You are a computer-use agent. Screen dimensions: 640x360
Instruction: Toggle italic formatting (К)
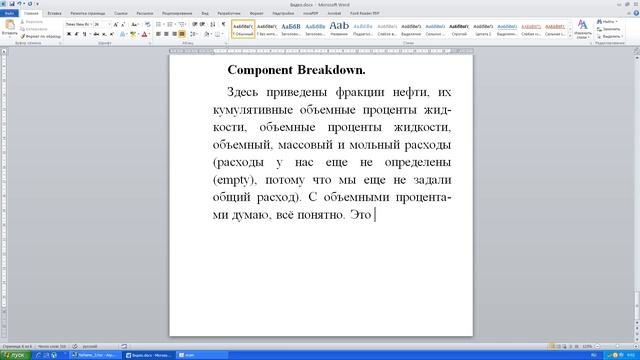(76, 34)
